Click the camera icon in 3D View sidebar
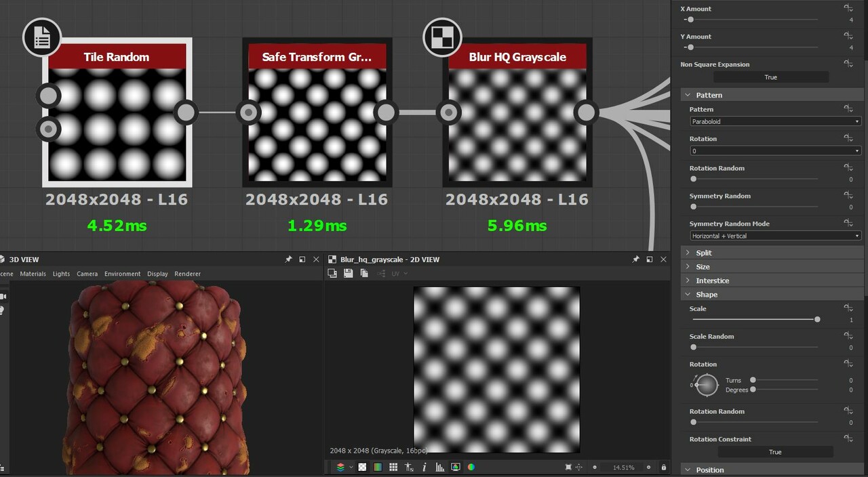The height and width of the screenshot is (477, 868). point(3,296)
